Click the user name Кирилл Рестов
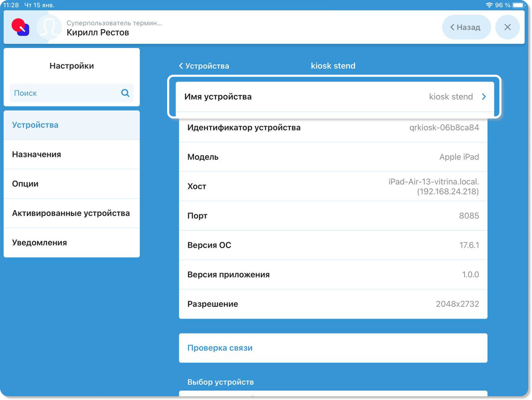This screenshot has height=400, width=532. [x=98, y=33]
